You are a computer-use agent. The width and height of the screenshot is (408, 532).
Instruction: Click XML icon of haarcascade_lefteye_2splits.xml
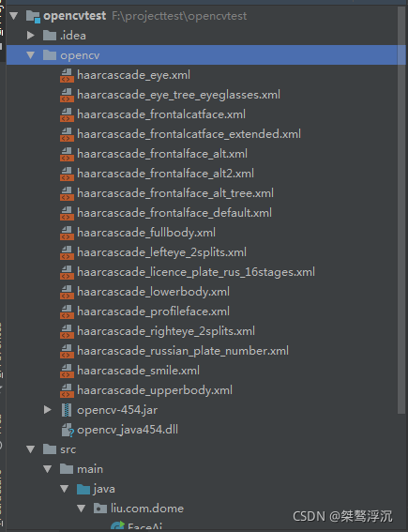click(67, 252)
